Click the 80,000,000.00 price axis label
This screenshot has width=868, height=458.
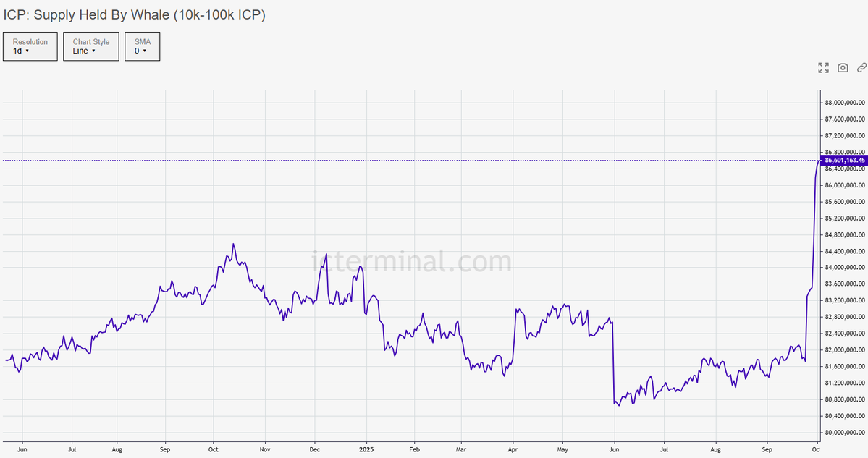[845, 433]
